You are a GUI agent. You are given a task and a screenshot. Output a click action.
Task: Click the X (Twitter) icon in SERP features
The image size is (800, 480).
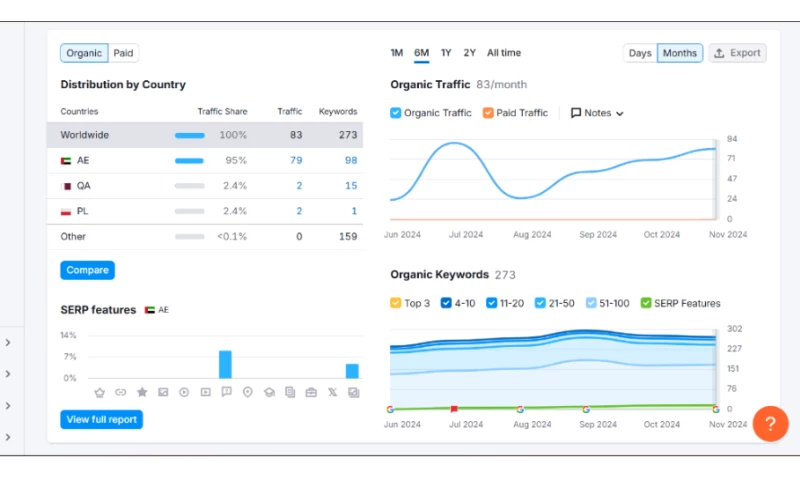(x=332, y=392)
